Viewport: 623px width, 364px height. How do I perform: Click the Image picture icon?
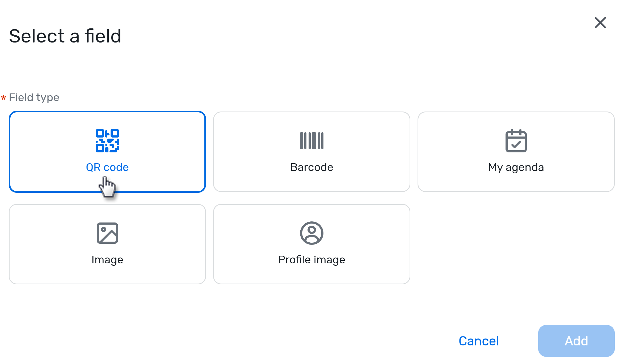click(x=107, y=233)
